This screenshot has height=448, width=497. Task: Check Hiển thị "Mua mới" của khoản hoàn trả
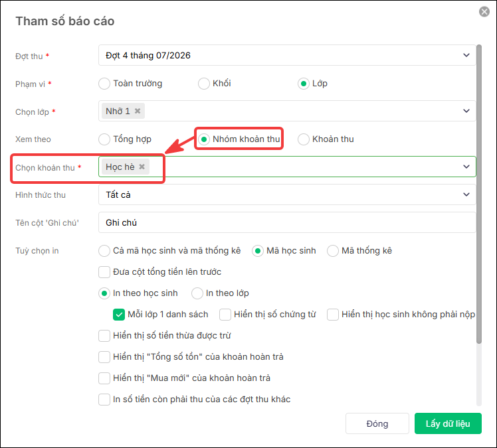point(104,378)
